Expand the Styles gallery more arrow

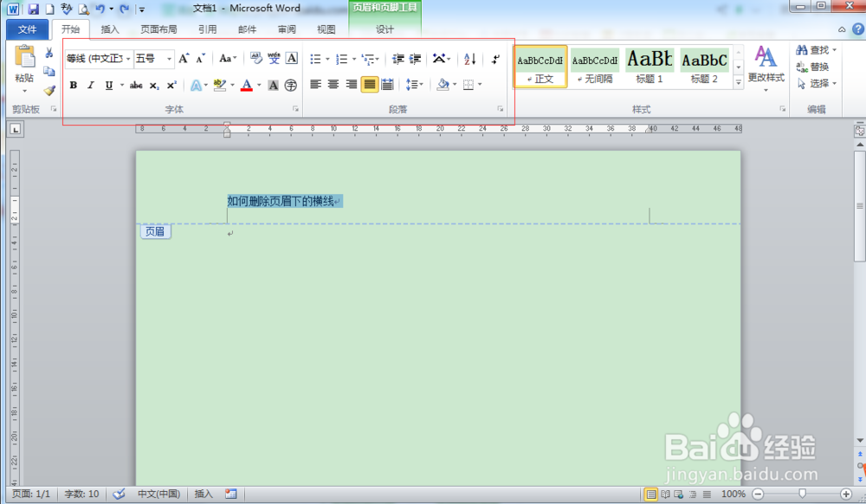coord(739,82)
